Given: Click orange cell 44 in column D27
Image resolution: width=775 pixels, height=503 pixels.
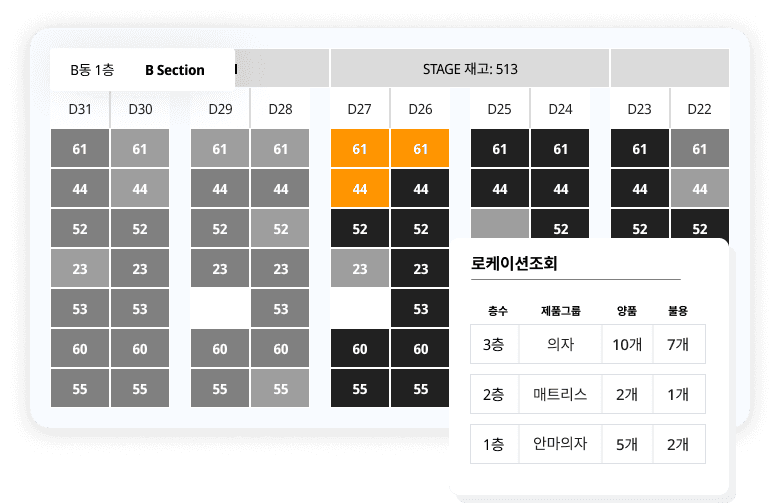Looking at the screenshot, I should [360, 188].
